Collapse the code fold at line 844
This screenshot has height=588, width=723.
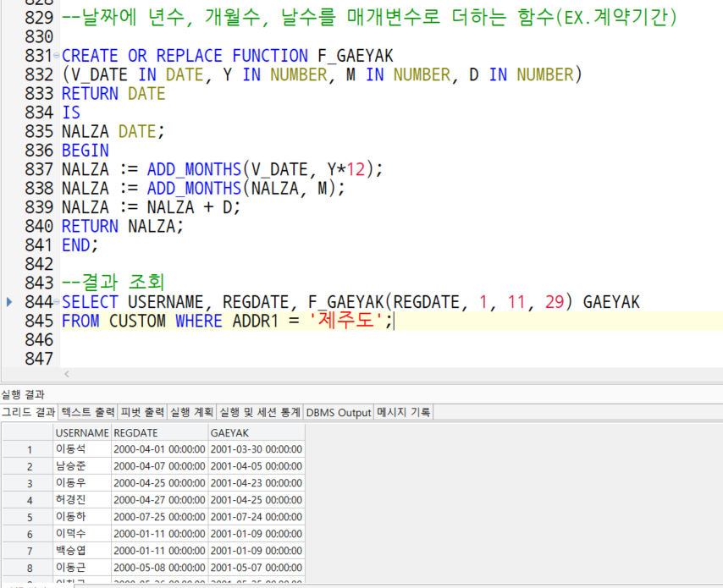[56, 302]
